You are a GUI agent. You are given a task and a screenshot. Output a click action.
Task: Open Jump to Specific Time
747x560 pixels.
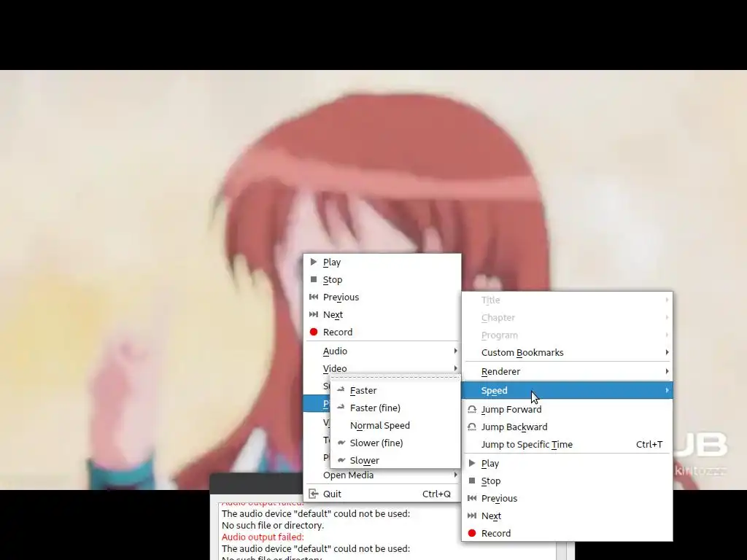click(x=567, y=444)
